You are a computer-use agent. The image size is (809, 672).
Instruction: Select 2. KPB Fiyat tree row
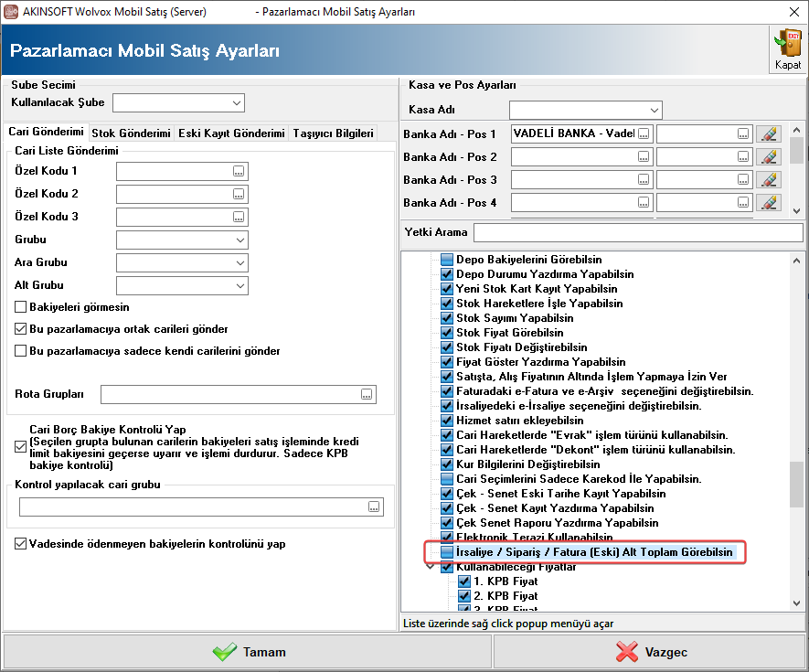pos(506,595)
